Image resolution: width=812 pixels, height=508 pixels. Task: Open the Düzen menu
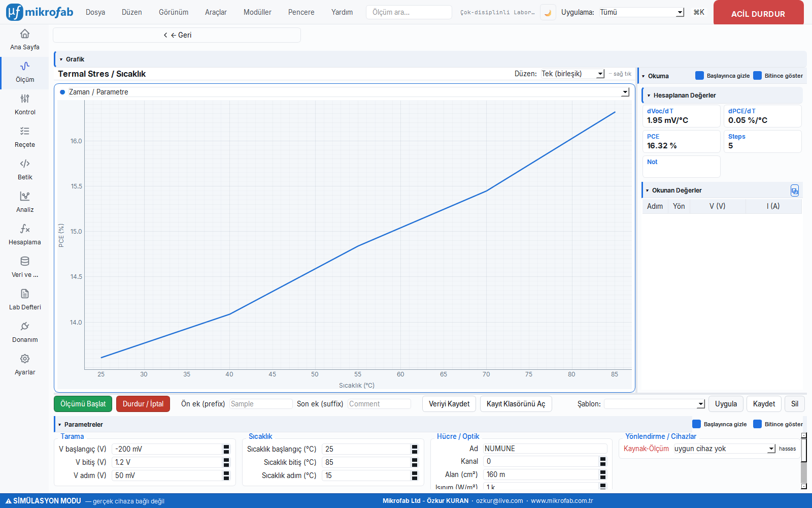[132, 12]
